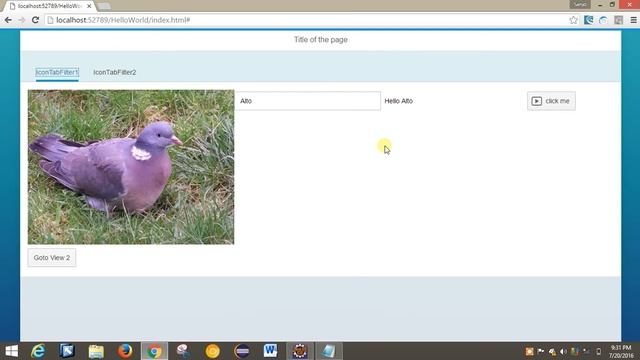Click the pigeon image
This screenshot has width=640, height=360.
point(131,167)
